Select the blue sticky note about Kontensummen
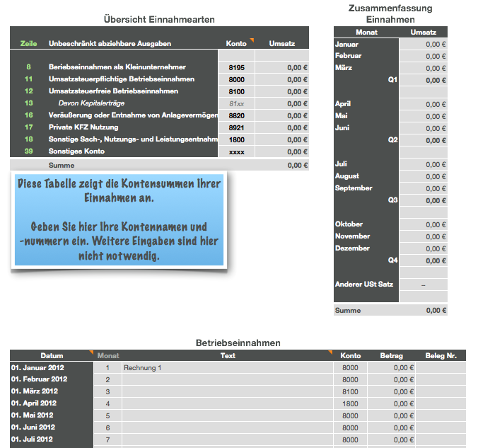The width and height of the screenshot is (478, 448). pos(119,220)
